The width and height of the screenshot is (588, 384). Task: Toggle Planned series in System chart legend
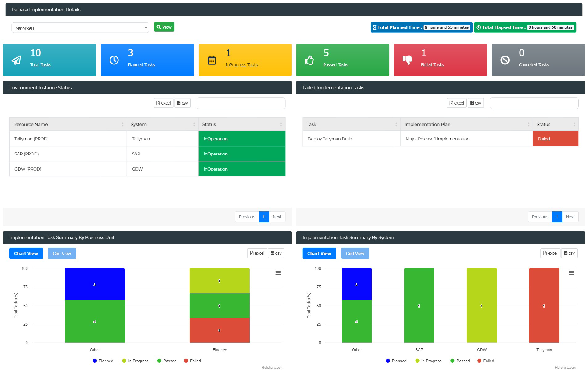[x=396, y=361]
